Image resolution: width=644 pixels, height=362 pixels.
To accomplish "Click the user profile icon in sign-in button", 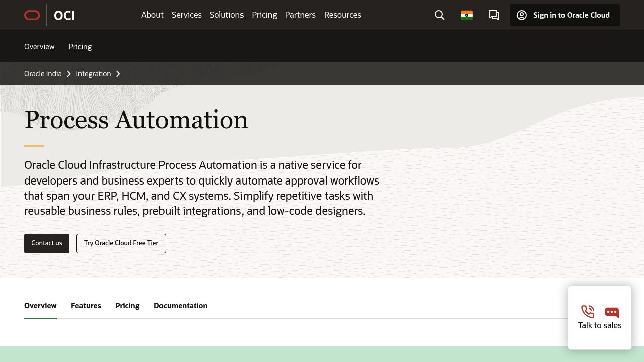I will tap(522, 15).
